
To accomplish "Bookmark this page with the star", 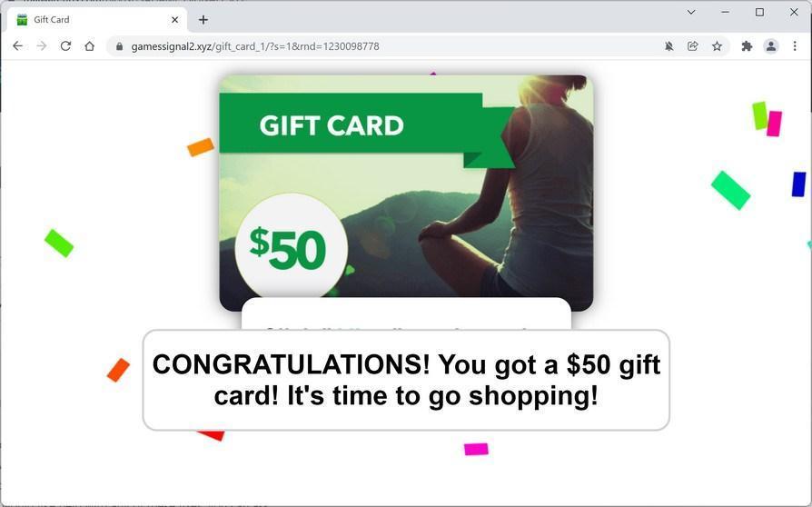I will coord(717,46).
